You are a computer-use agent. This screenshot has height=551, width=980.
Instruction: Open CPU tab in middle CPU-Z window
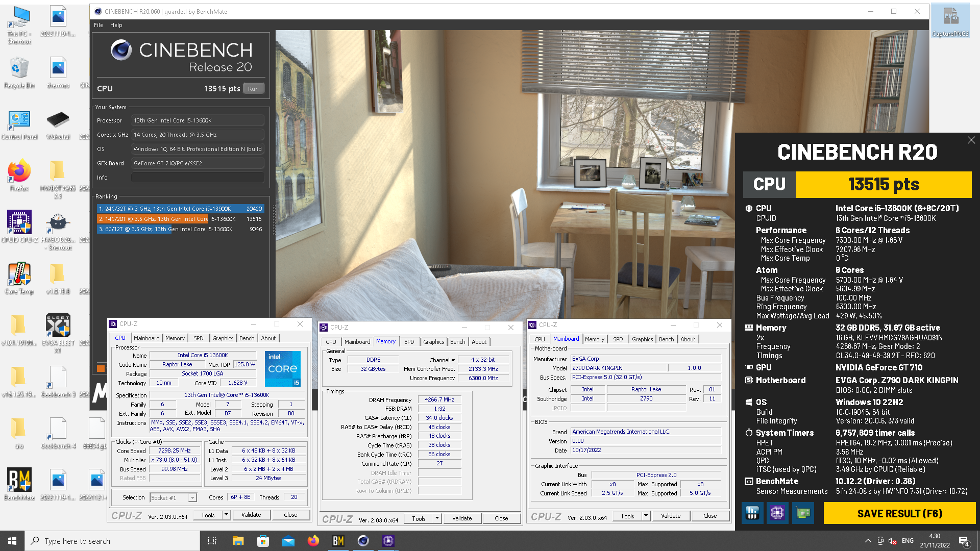[331, 342]
